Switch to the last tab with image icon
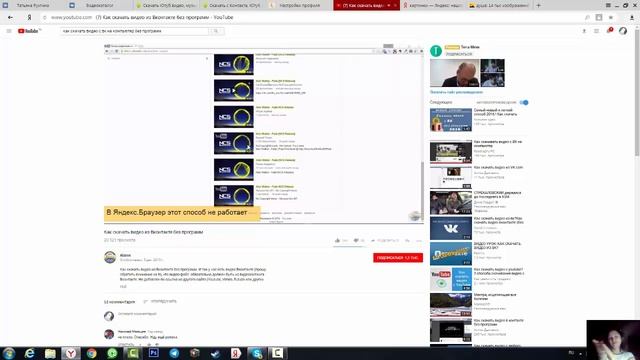Image resolution: width=640 pixels, height=360 pixels. tap(499, 5)
